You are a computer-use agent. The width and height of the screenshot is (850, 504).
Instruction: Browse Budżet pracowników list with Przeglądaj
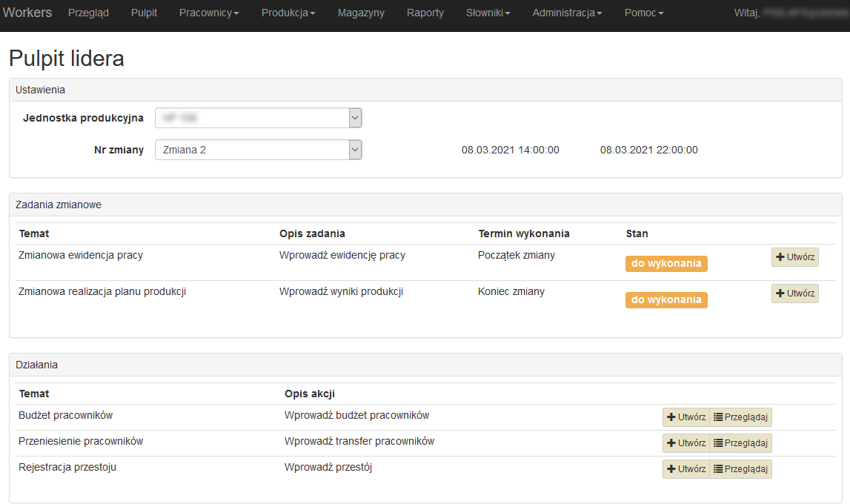(740, 417)
